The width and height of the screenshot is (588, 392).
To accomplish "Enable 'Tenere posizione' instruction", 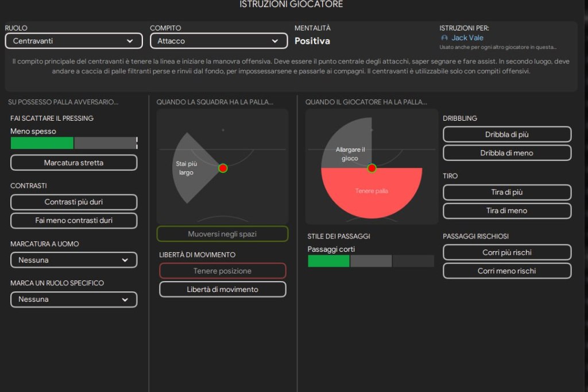I will pos(222,271).
